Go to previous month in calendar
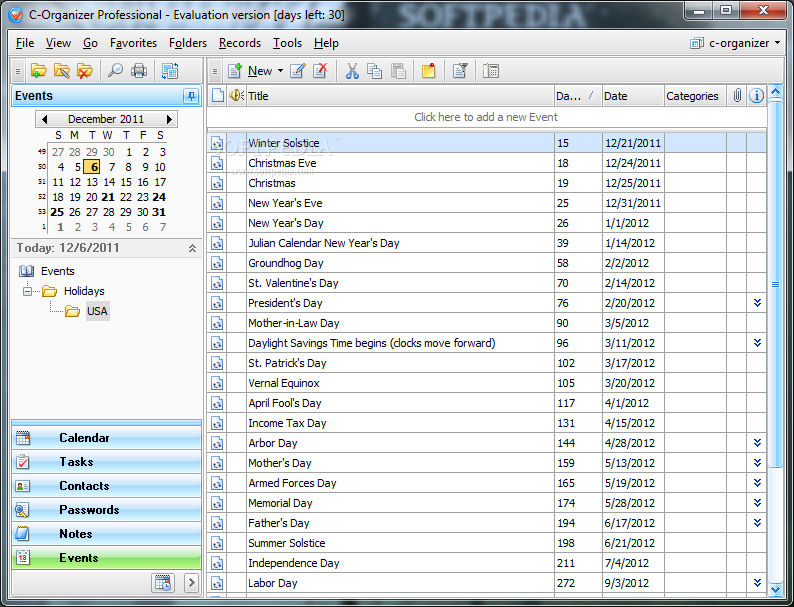The image size is (794, 607). coord(45,119)
